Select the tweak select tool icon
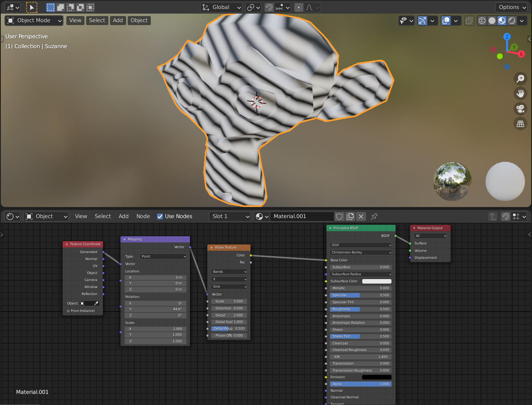 coord(32,7)
